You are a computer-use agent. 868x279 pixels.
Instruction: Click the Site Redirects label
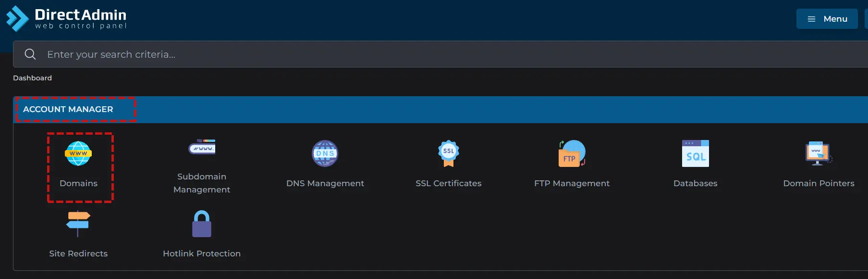(x=78, y=254)
